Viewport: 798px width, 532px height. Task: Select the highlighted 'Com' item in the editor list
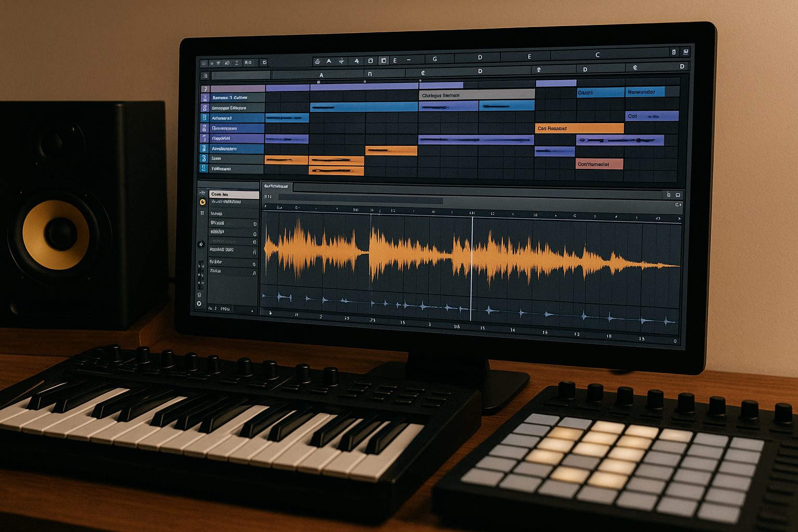pos(234,194)
